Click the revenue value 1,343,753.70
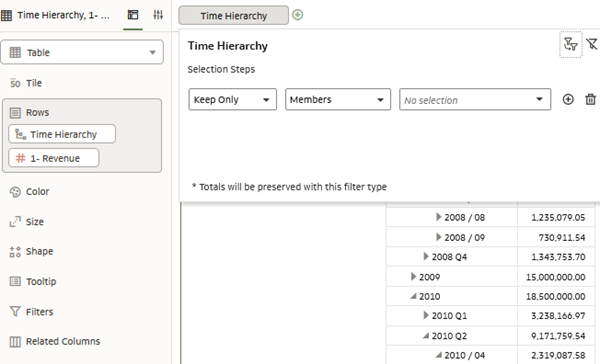Screen dimensions: 600x364 point(558,257)
